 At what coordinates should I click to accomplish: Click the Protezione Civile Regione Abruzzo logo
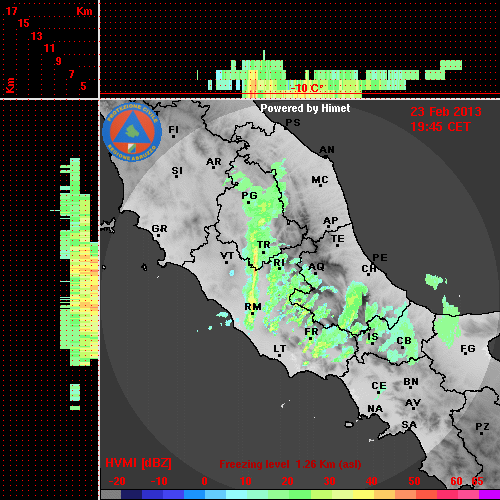(132, 132)
